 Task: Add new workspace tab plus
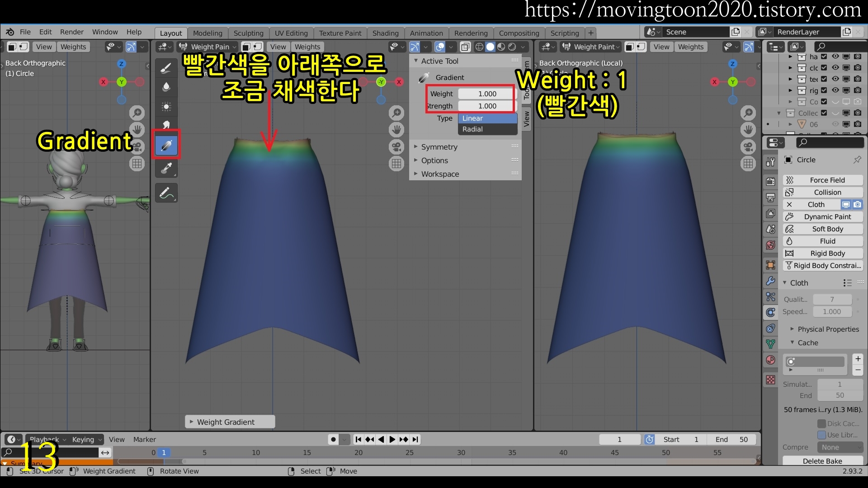pyautogui.click(x=591, y=33)
